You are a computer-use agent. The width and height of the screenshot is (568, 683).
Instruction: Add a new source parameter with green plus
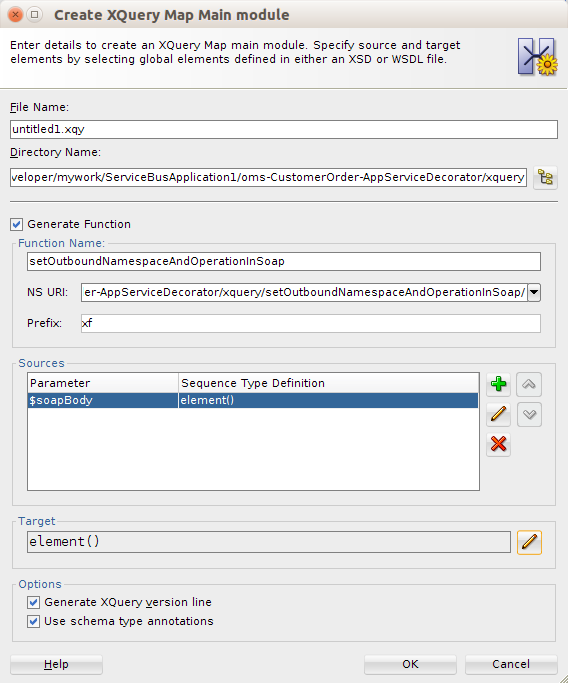tap(498, 384)
